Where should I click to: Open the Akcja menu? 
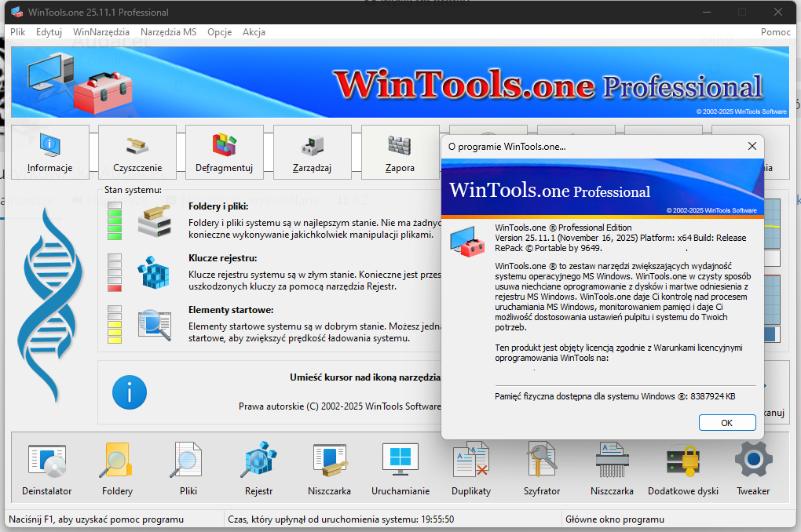coord(254,31)
